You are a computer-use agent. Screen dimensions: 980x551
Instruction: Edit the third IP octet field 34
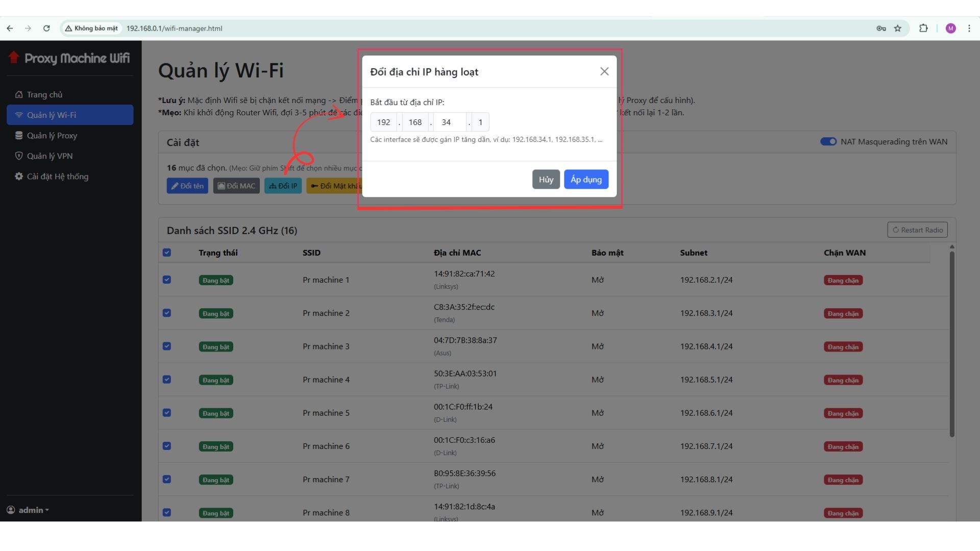click(450, 122)
